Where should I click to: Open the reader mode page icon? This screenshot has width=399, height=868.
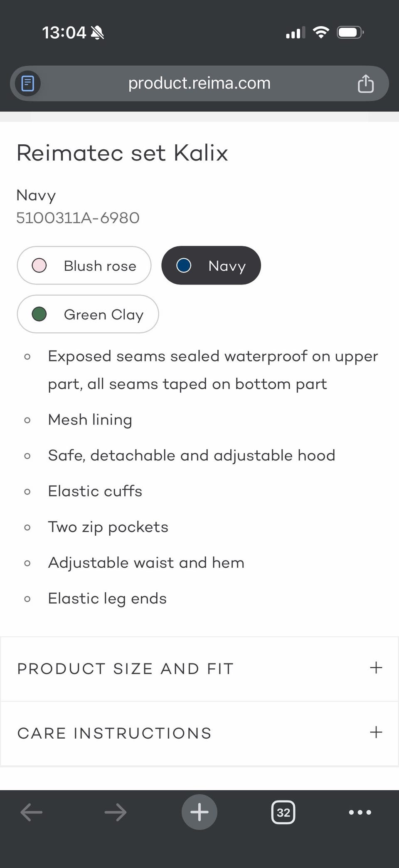click(x=27, y=83)
